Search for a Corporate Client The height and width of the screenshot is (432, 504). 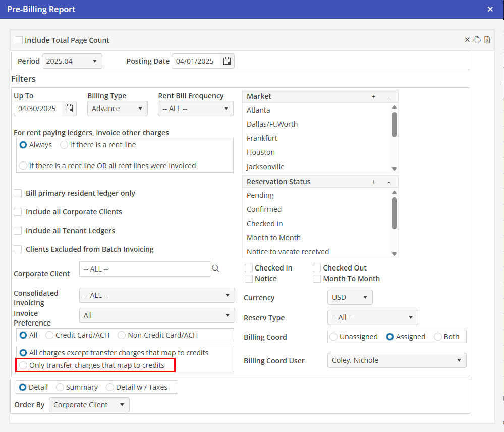point(216,269)
